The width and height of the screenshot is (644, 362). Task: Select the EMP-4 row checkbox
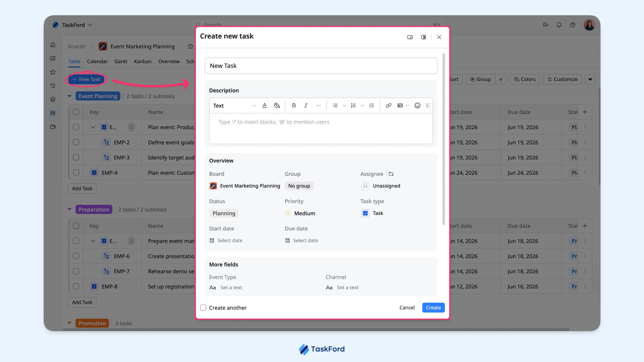point(76,172)
